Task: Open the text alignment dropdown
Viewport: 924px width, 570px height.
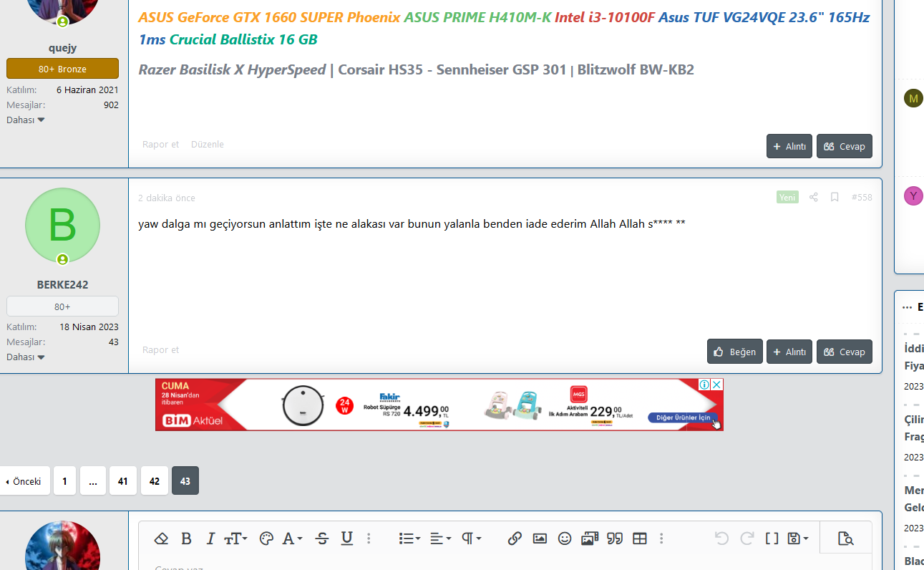Action: tap(440, 538)
